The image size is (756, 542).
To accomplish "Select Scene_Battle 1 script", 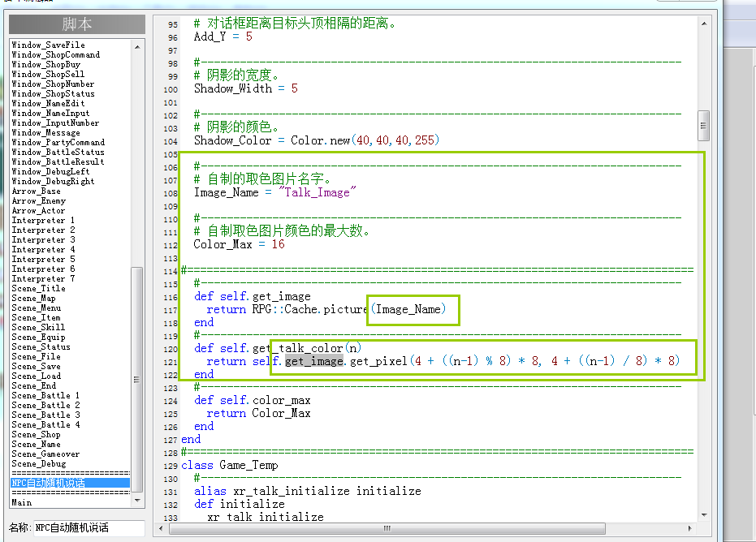I will (45, 395).
